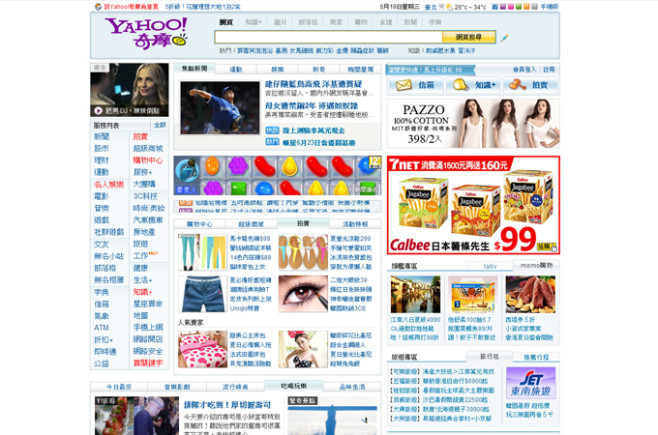Select the 圖片 search tab
The height and width of the screenshot is (435, 658).
tap(280, 22)
